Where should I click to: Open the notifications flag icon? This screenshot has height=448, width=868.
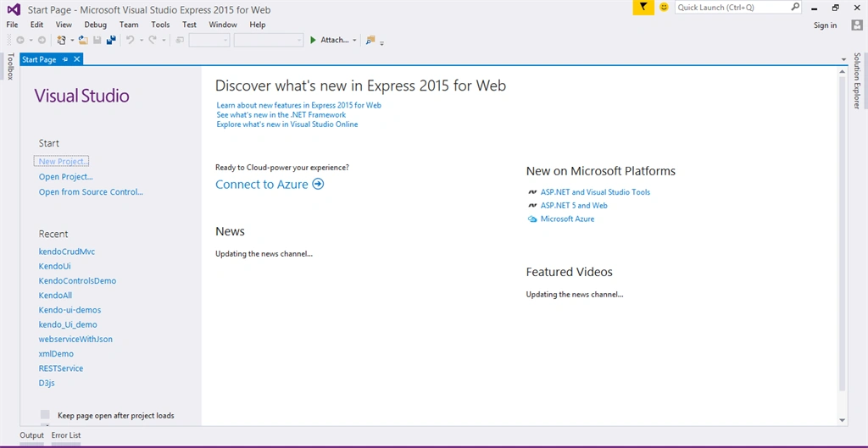click(643, 8)
